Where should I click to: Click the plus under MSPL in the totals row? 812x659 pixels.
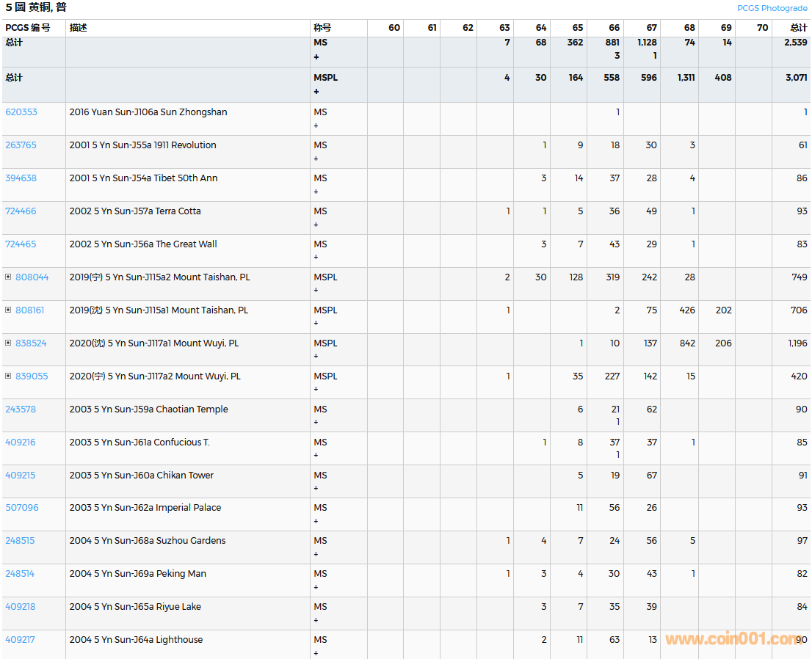316,92
